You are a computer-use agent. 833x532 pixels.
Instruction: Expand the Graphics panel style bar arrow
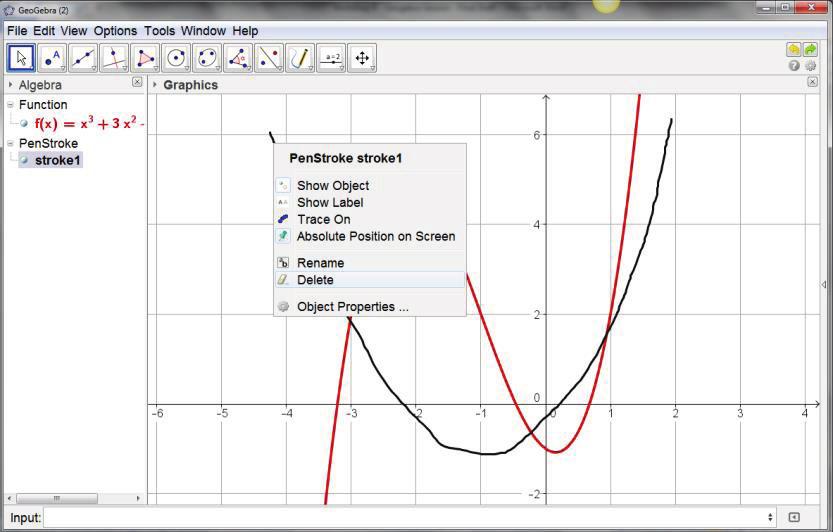(x=155, y=85)
